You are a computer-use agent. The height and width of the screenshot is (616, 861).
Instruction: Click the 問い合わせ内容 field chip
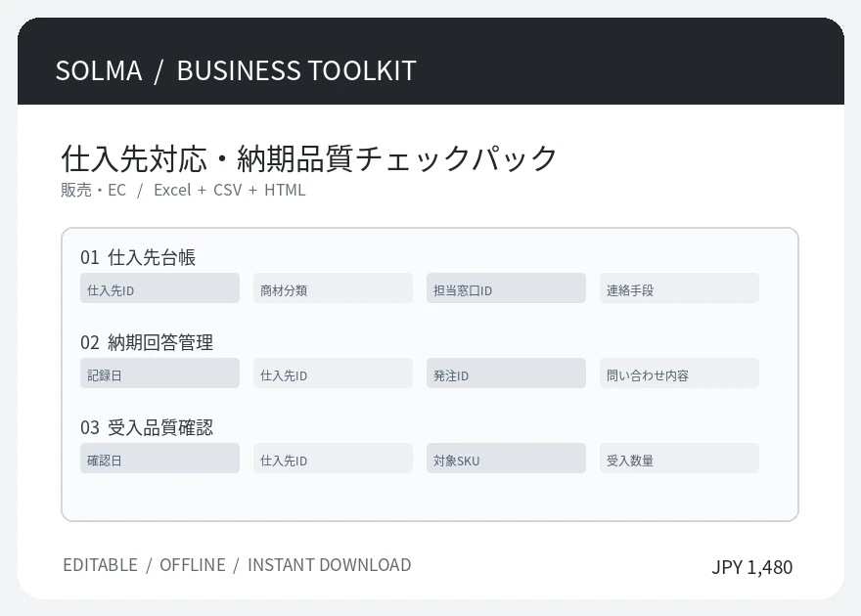pos(679,373)
